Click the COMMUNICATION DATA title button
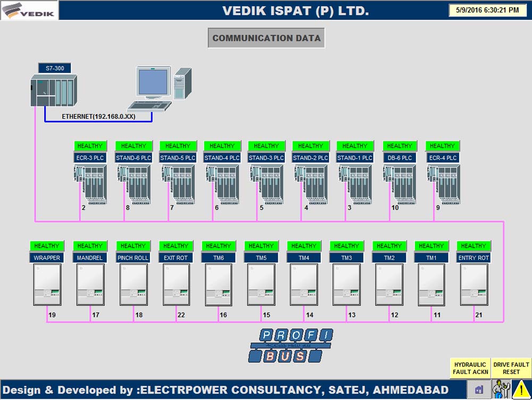This screenshot has width=532, height=400. [x=267, y=38]
